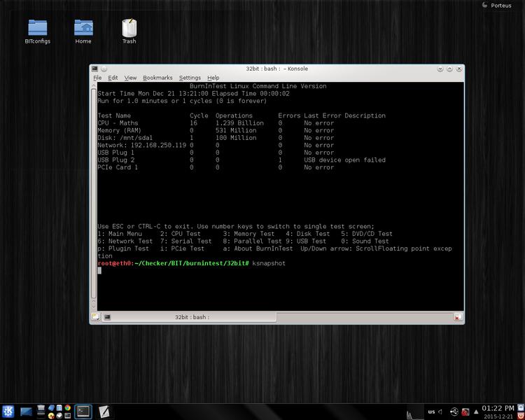Screen dimensions: 525x420
Task: Open the File menu in Konsole
Action: [x=97, y=78]
